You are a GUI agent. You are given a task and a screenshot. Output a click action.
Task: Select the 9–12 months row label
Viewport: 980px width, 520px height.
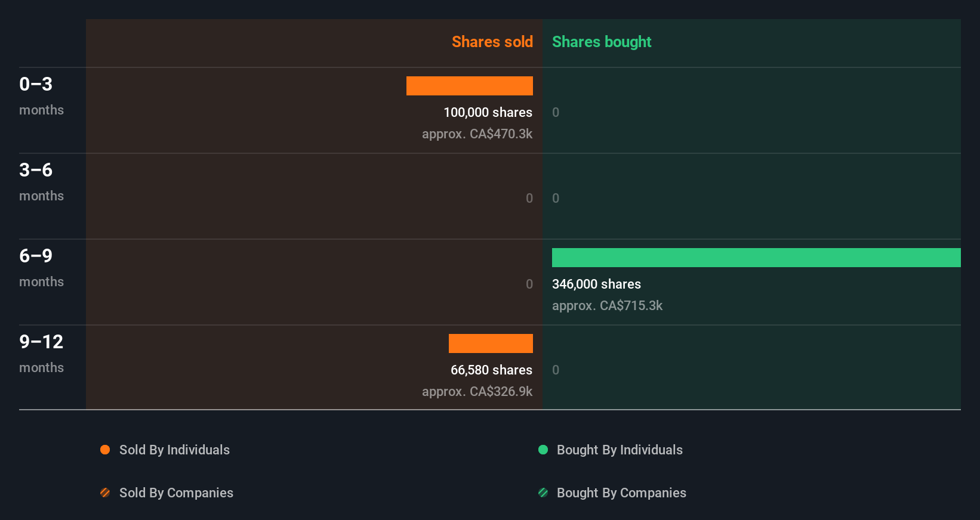coord(41,354)
